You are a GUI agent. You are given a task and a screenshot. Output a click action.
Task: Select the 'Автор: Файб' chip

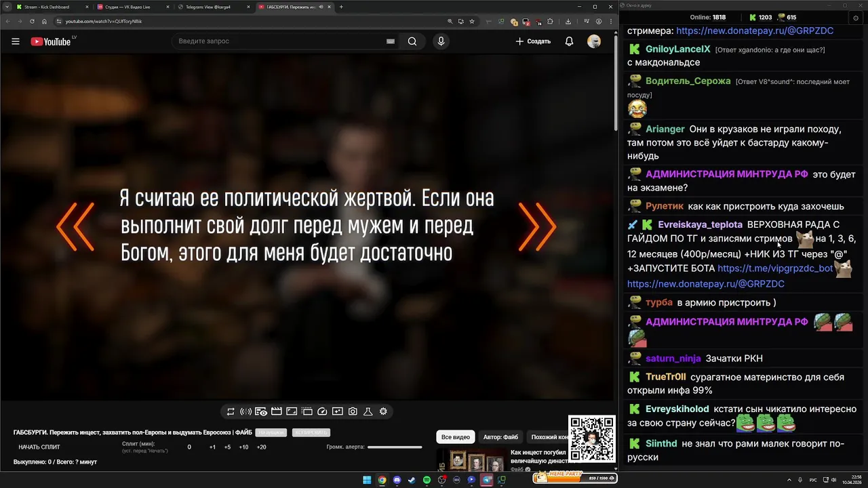(500, 437)
